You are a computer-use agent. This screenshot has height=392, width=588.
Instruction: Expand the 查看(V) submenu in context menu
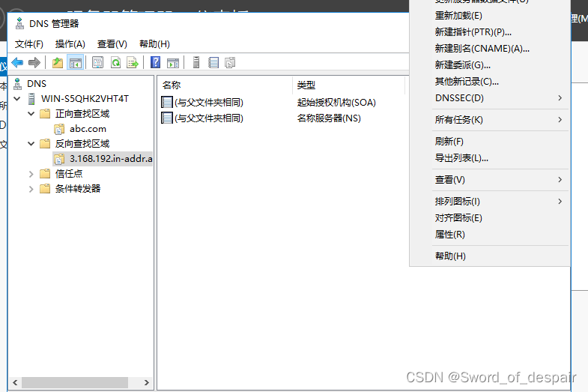click(x=490, y=180)
